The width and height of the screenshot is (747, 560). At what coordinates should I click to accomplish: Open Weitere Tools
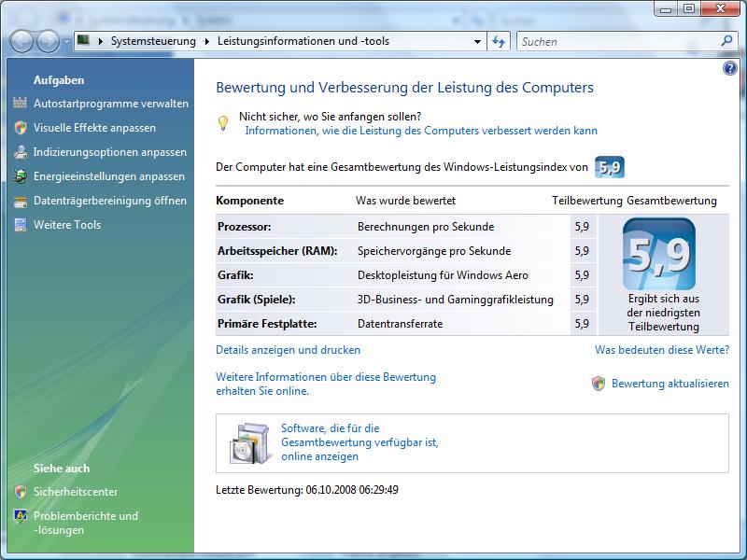67,225
